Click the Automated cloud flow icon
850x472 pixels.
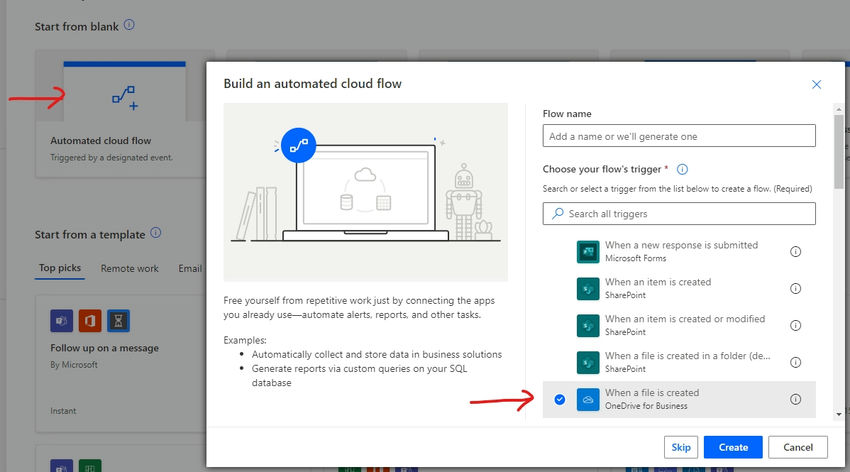[x=125, y=97]
